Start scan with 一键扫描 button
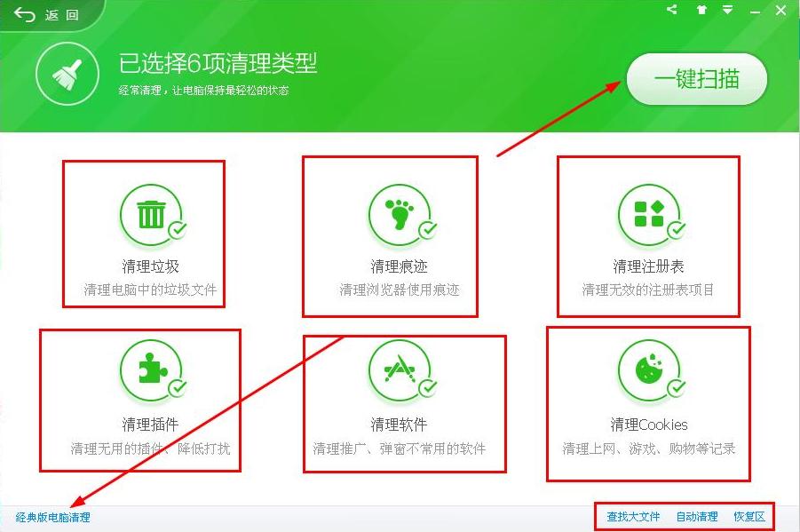800x532 pixels. coord(696,79)
